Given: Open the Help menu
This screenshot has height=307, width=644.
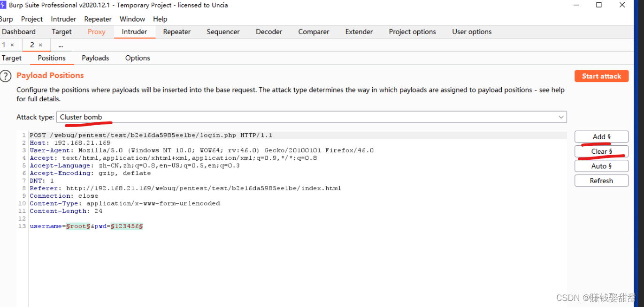Looking at the screenshot, I should 160,19.
